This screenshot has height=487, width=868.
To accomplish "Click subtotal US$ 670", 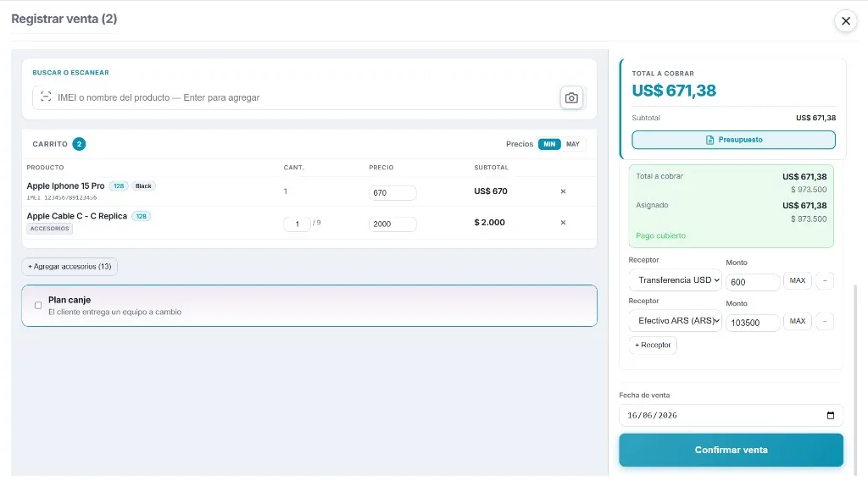I will 491,191.
